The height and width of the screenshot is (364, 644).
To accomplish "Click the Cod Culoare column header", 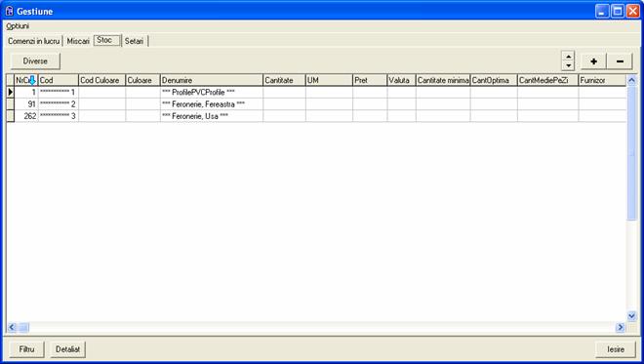I will [x=101, y=80].
